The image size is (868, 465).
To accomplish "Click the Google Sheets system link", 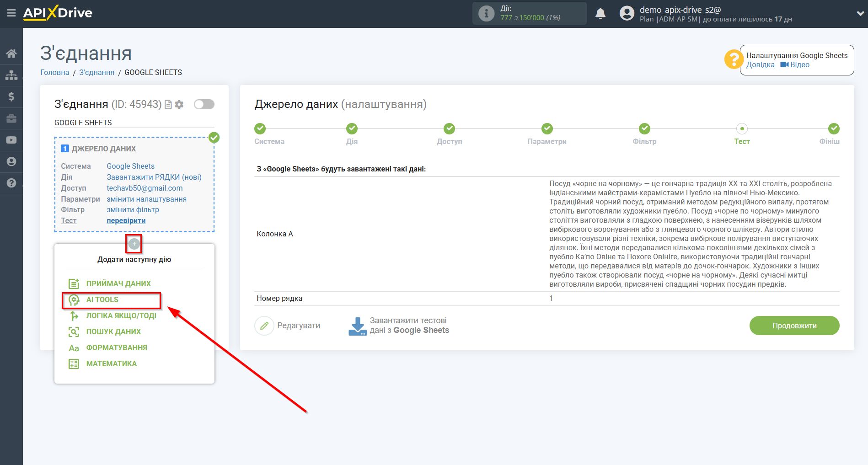I will click(x=130, y=166).
